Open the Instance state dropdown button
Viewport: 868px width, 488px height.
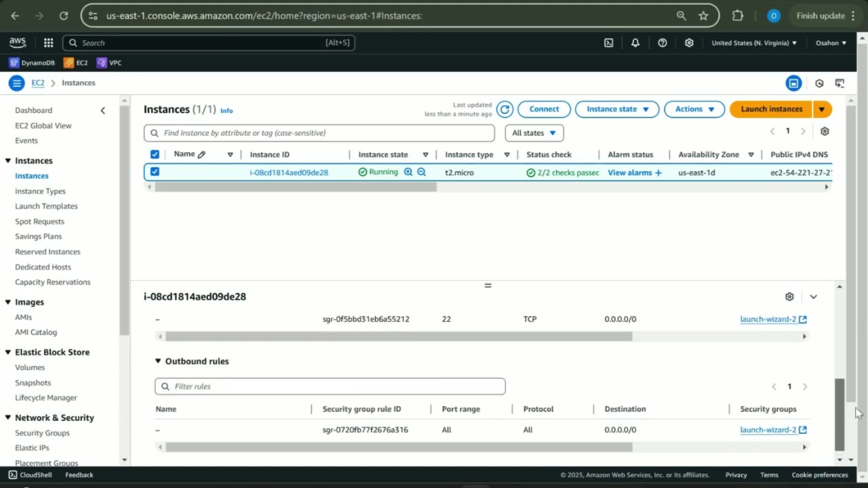click(617, 109)
